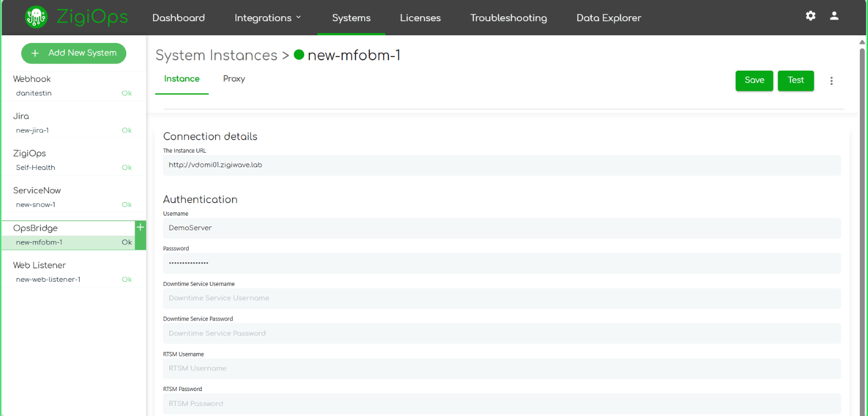
Task: Save the system instance
Action: 754,80
